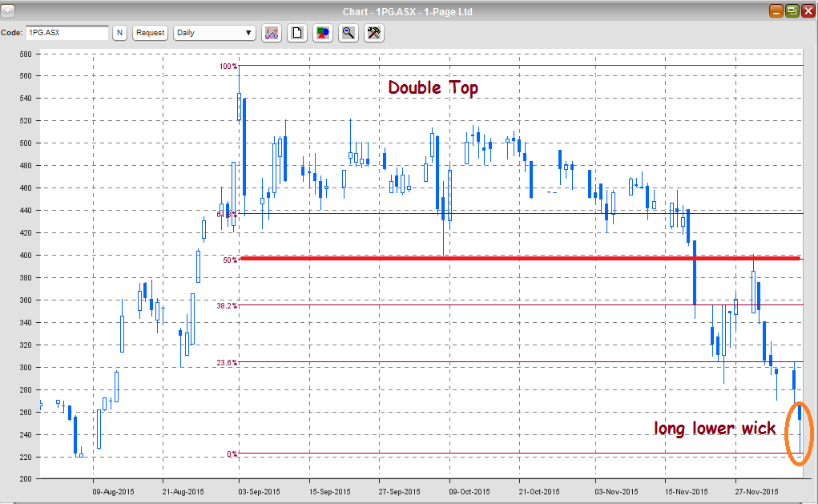Click the 27-Nov-2015 date label
818x504 pixels.
coord(756,492)
